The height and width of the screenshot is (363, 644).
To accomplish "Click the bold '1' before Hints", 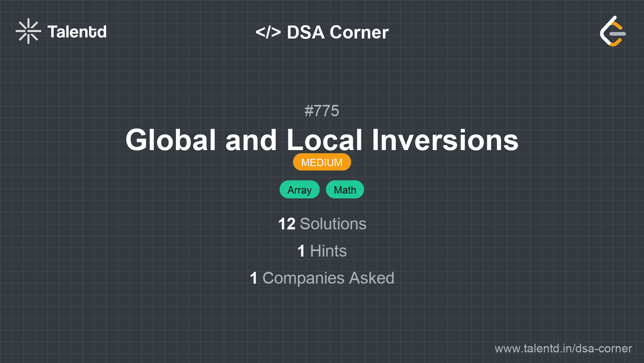I will (x=301, y=251).
